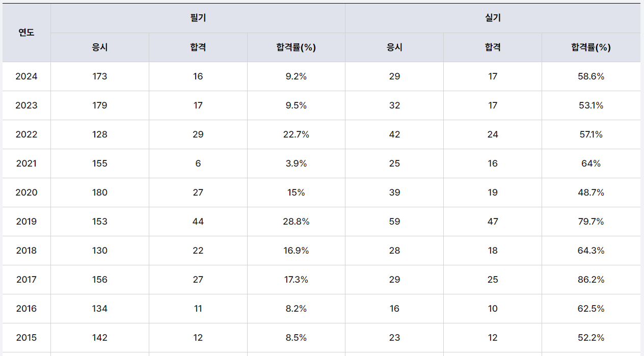The height and width of the screenshot is (356, 644).
Task: Click the 22.7% written pass rate
Action: pos(296,134)
